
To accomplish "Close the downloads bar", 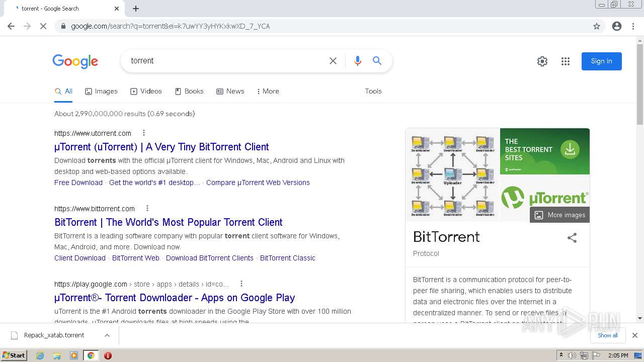I will tap(635, 335).
